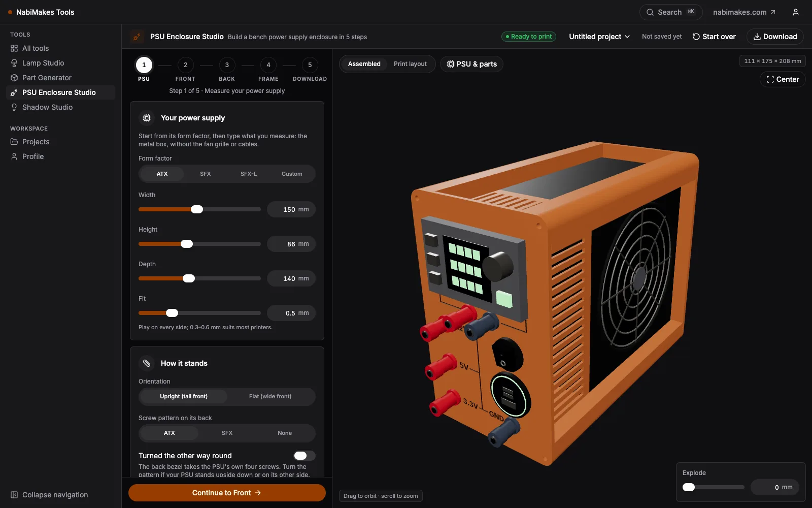The image size is (812, 508).
Task: Click the Height 86 mm input field
Action: (x=291, y=244)
